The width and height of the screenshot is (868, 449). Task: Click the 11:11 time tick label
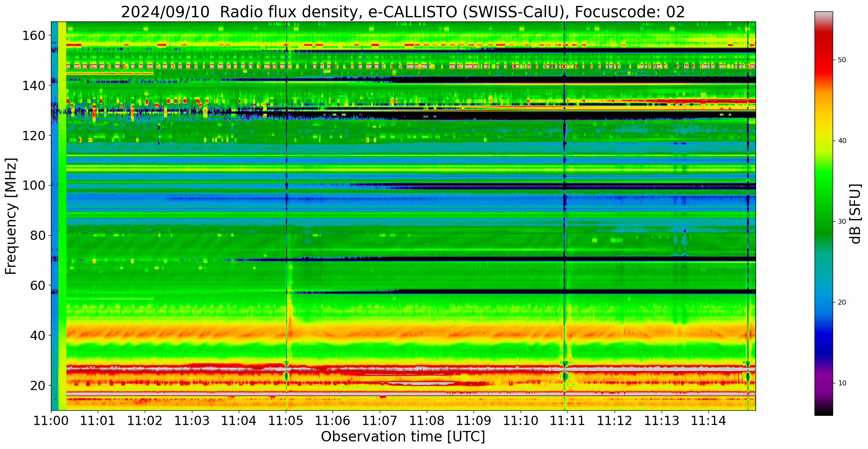(568, 420)
